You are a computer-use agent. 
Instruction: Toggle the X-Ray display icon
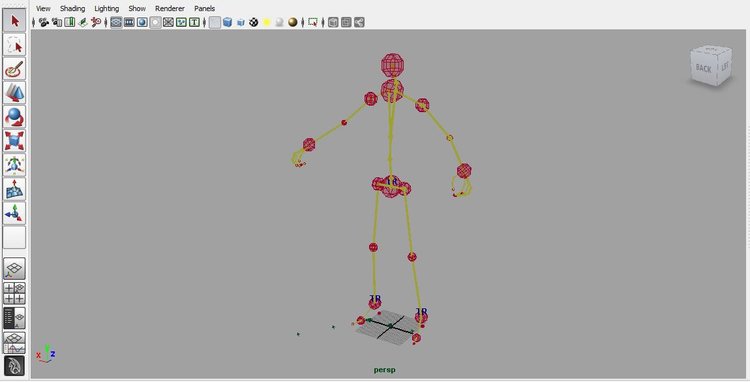[333, 22]
